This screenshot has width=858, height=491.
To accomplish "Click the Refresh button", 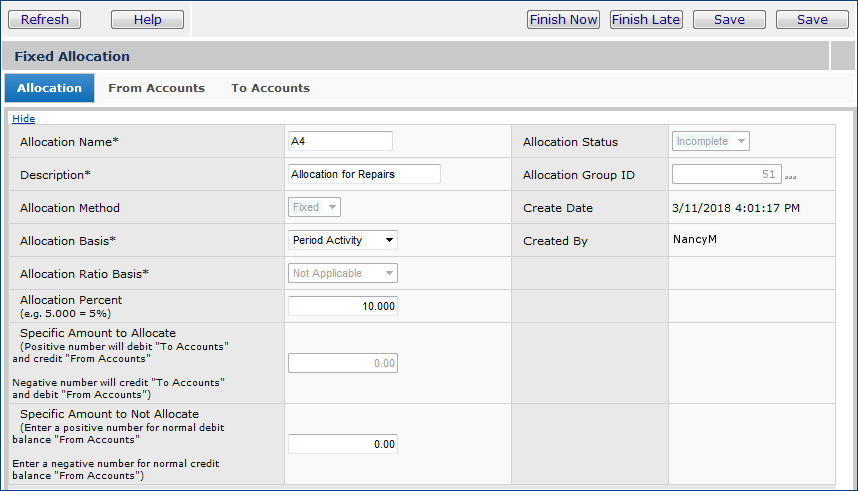I will [45, 20].
